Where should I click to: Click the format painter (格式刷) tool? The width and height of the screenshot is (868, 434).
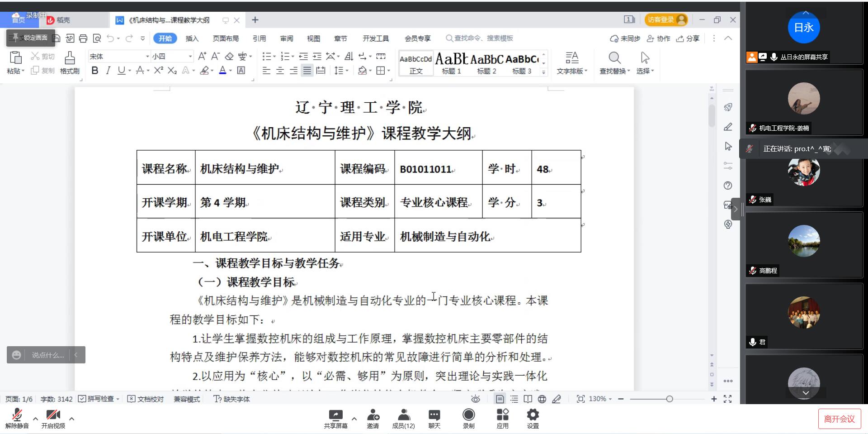click(x=70, y=62)
